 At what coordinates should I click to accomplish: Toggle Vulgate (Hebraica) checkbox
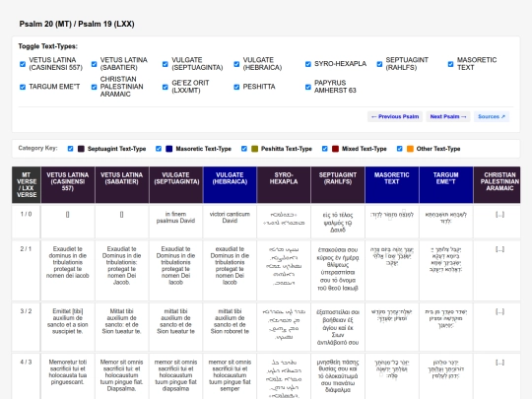click(236, 64)
